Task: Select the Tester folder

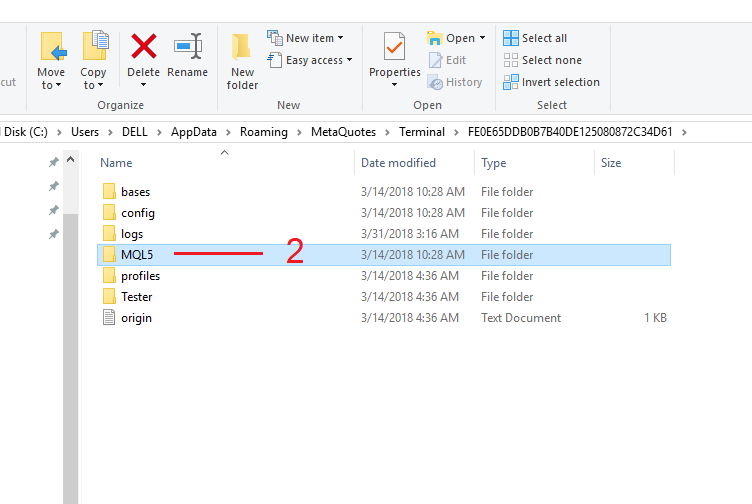Action: pos(136,297)
